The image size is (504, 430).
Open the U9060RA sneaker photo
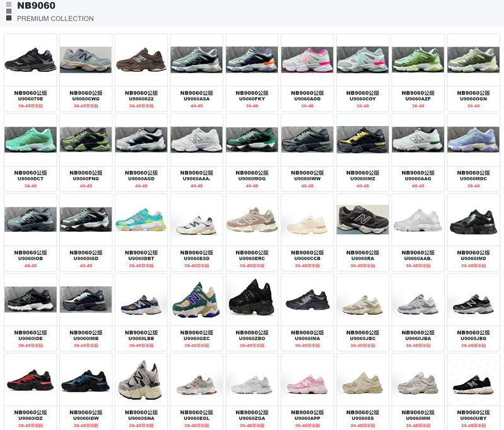coord(363,219)
